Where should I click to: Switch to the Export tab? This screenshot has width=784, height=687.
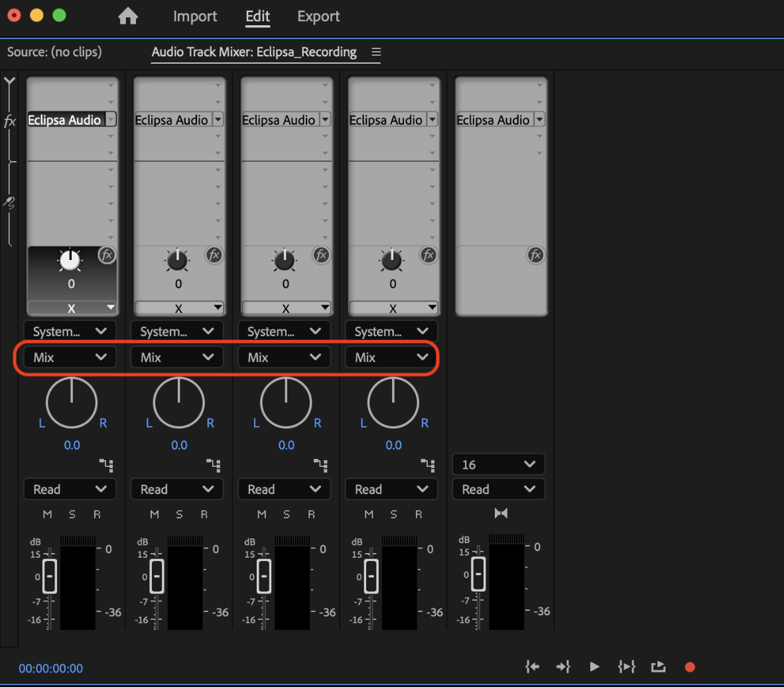pyautogui.click(x=318, y=17)
